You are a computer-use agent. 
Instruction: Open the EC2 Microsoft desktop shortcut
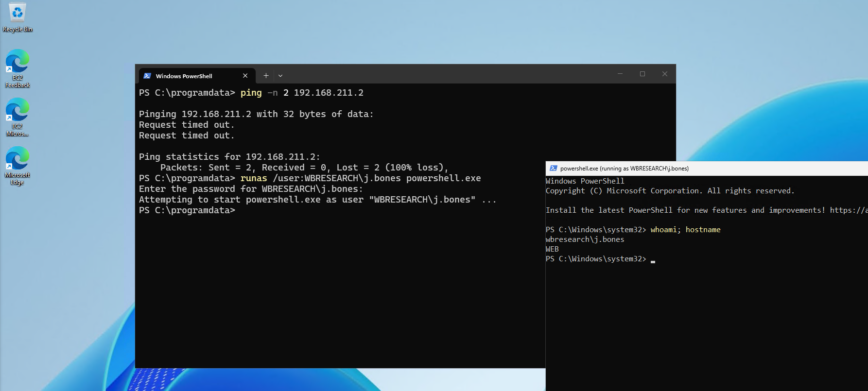[x=17, y=117]
